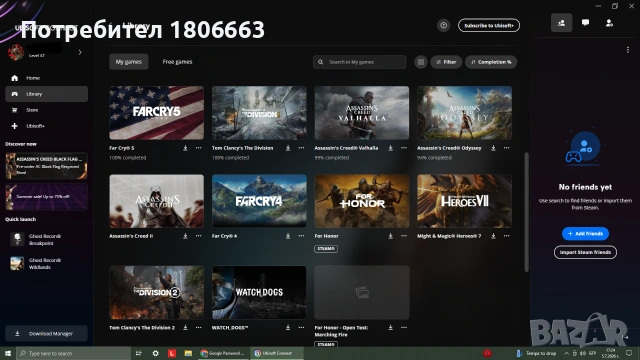Image resolution: width=640 pixels, height=360 pixels.
Task: Download Tom Clancy's The Division 2
Action: tap(185, 327)
